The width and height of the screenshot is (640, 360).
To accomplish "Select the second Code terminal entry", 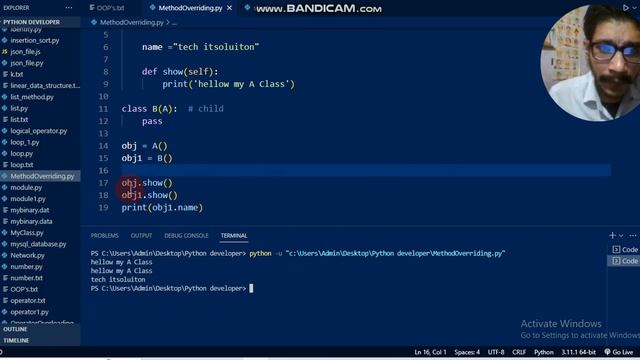I will [624, 261].
